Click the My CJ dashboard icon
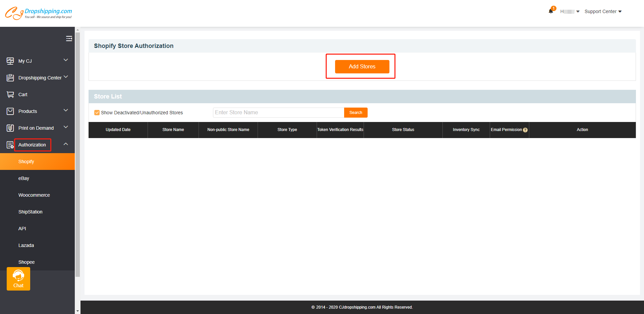Viewport: 644px width, 314px height. pyautogui.click(x=10, y=61)
